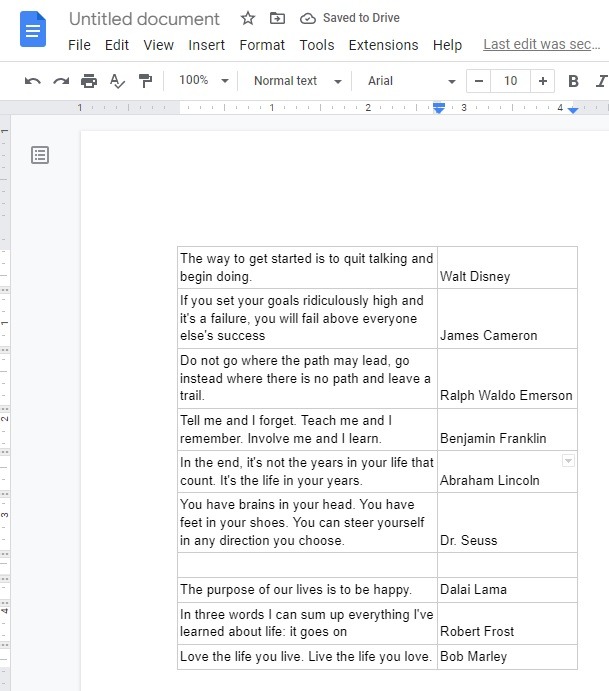Click the Saved to Drive status text
609x691 pixels.
[361, 18]
